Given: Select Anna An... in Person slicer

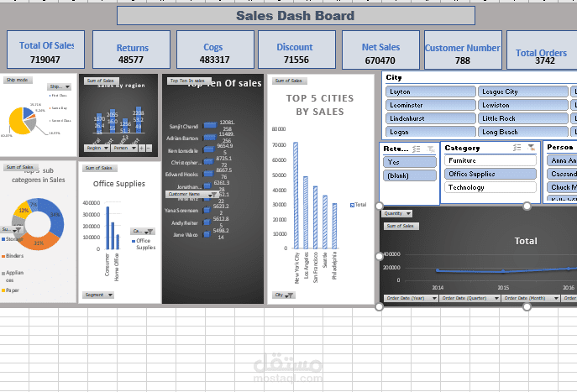Looking at the screenshot, I should [x=562, y=160].
